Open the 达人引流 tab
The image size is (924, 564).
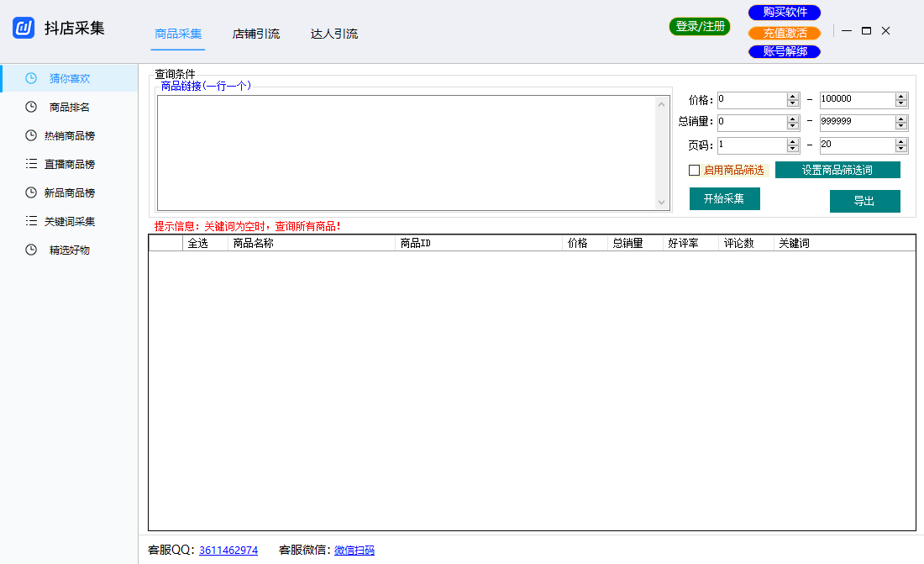pos(333,34)
